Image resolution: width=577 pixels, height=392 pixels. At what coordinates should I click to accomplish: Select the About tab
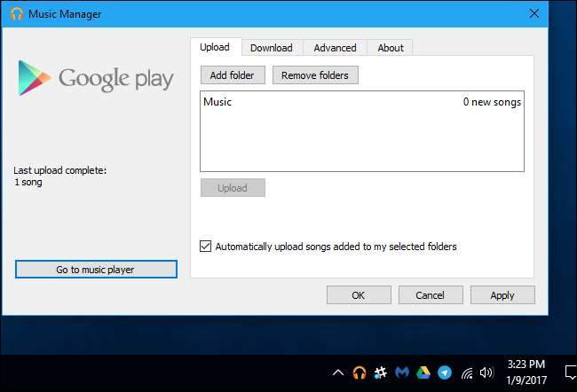point(390,48)
